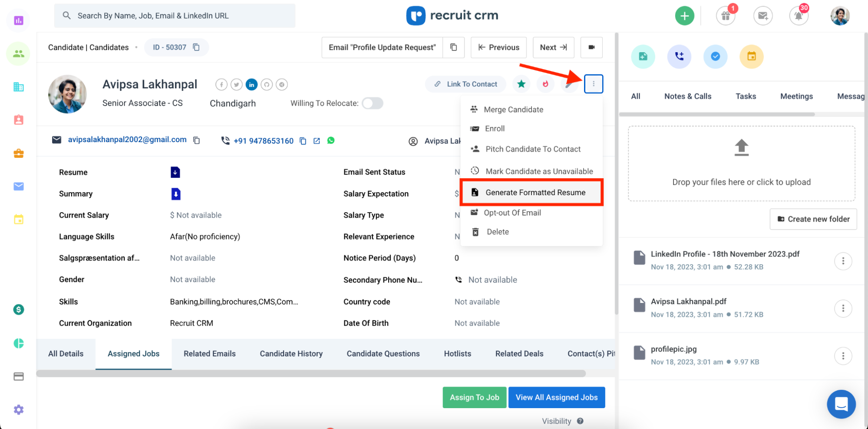Switch to the Candidate History tab

point(291,353)
